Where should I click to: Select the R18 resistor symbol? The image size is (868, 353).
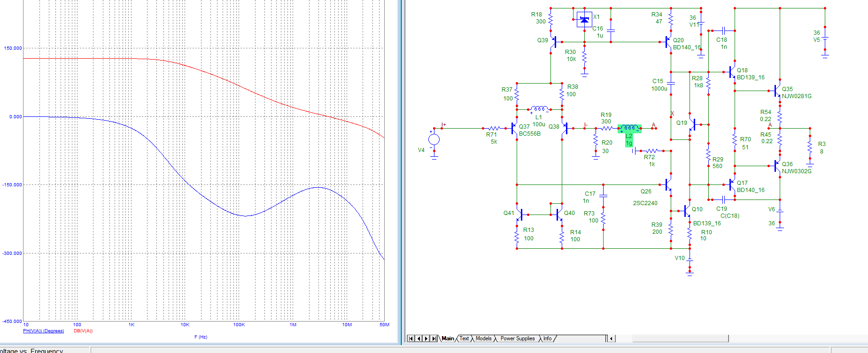click(550, 19)
